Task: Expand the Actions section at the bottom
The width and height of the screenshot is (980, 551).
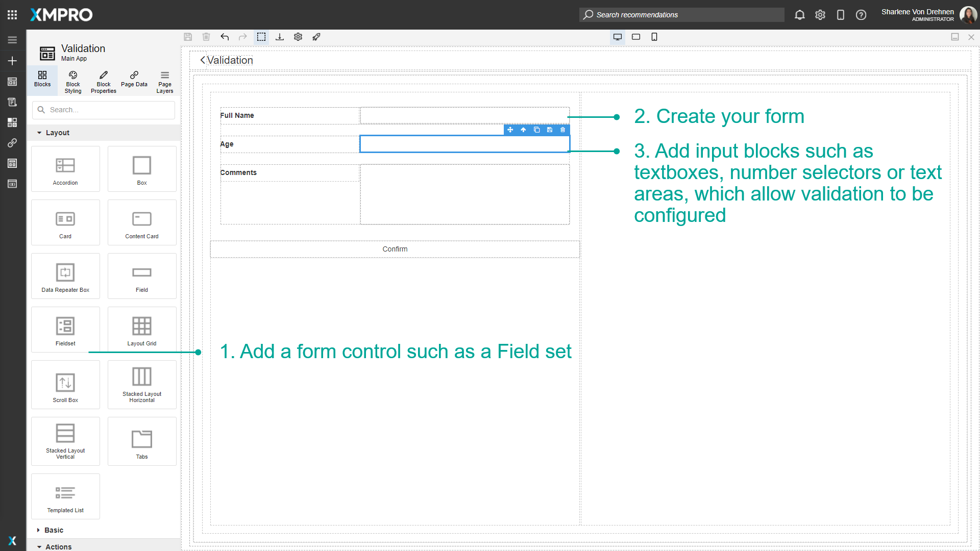Action: point(57,546)
